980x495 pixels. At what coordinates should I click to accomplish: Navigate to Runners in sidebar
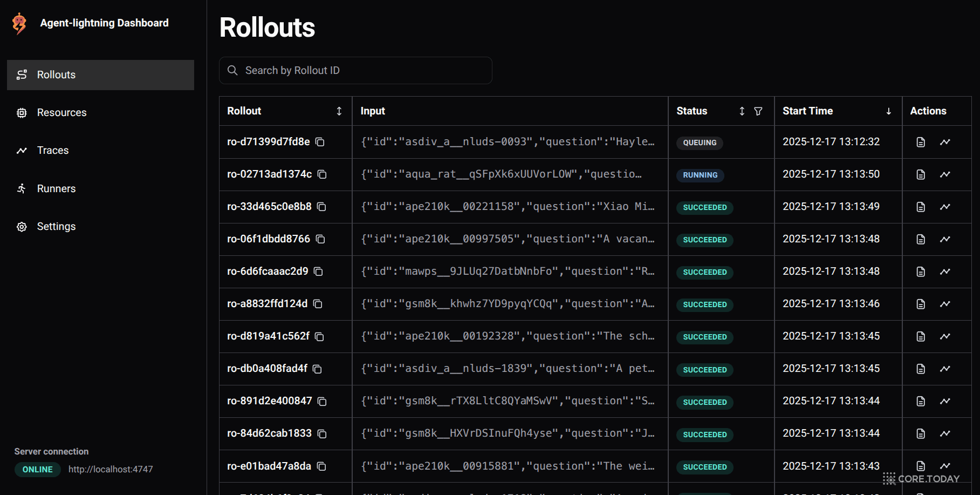tap(56, 188)
